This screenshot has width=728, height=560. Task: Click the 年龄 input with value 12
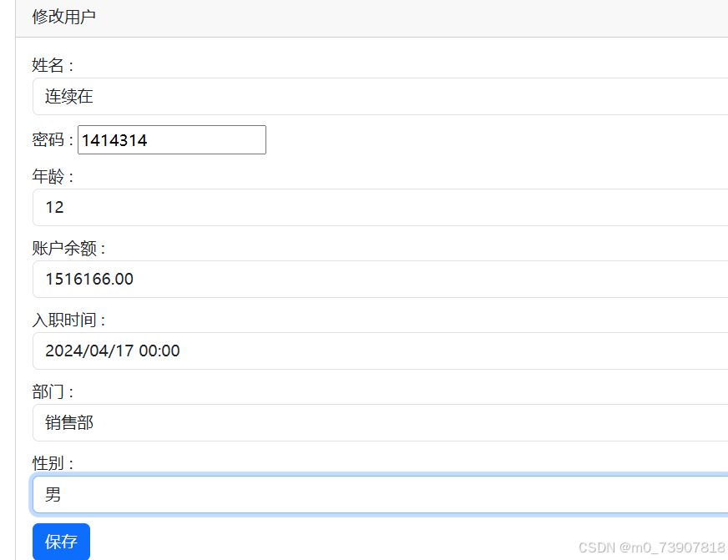(x=380, y=207)
